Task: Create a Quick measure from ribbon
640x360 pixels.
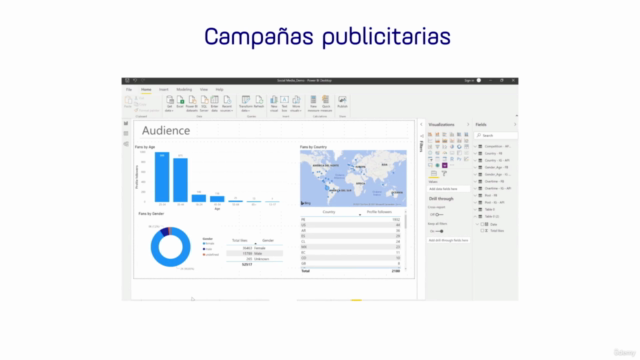Action: pyautogui.click(x=326, y=104)
